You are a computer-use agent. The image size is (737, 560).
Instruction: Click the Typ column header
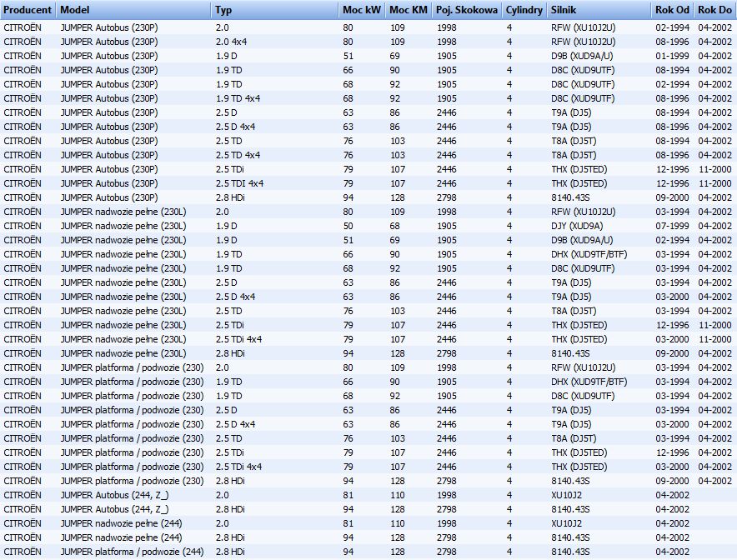pos(275,10)
